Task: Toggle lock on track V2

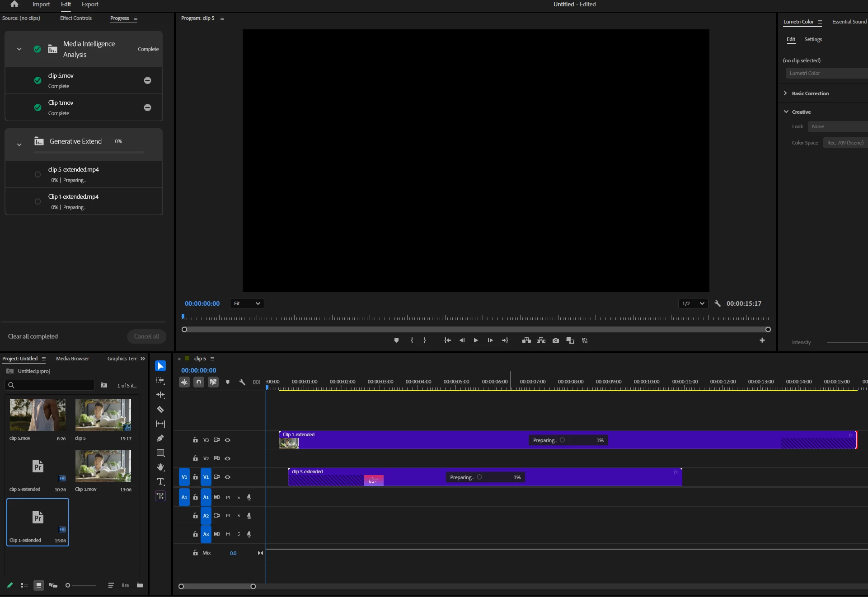Action: (x=195, y=458)
